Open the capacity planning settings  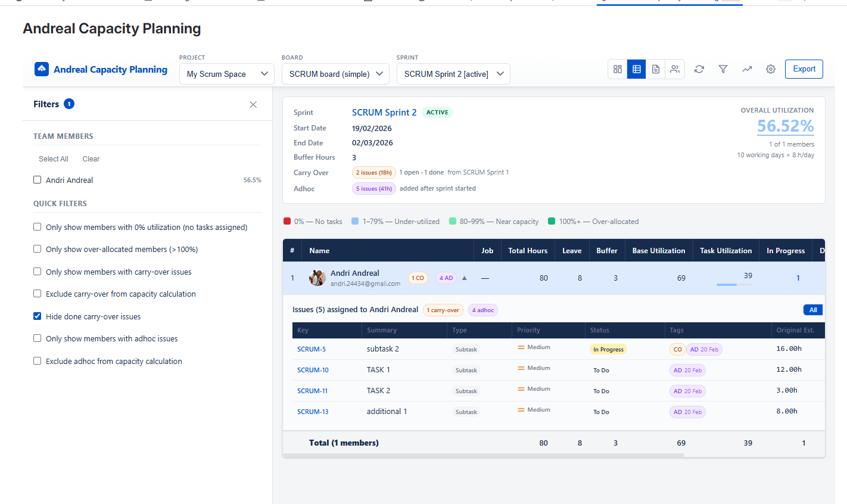pos(770,69)
